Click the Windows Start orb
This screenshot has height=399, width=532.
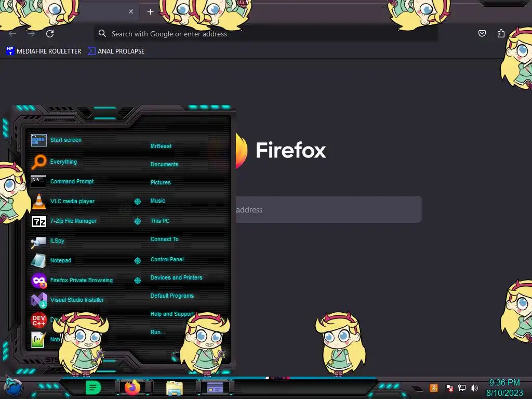[14, 387]
